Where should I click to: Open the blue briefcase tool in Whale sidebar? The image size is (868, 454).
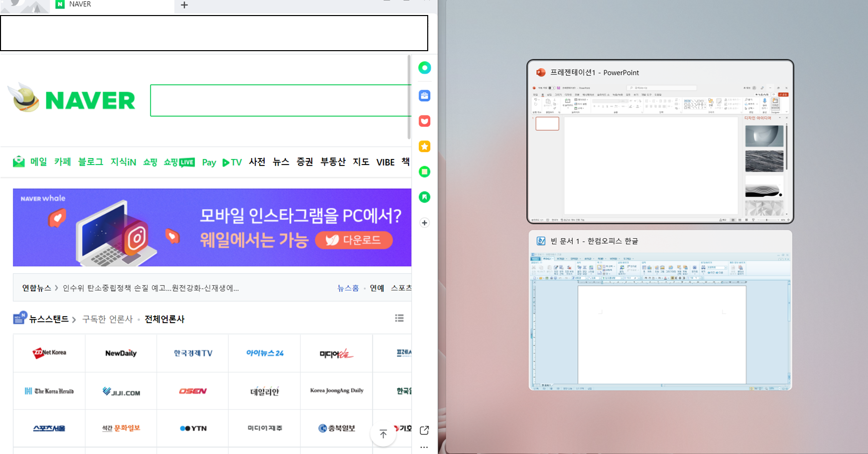[424, 95]
